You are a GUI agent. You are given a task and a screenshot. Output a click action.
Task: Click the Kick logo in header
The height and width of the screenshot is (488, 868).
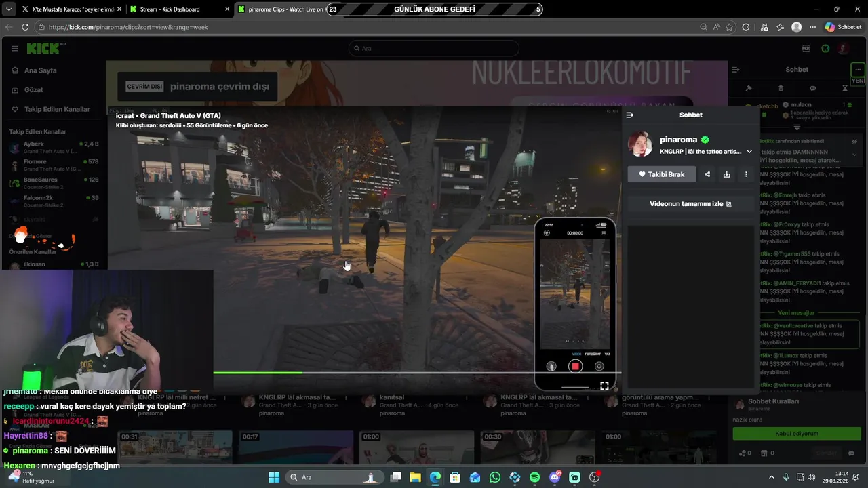(43, 48)
